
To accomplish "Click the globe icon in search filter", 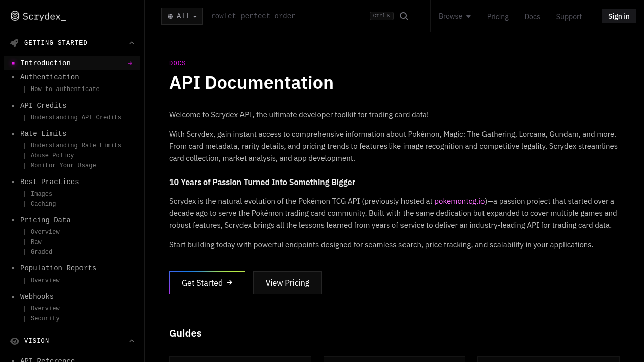I will click(170, 16).
